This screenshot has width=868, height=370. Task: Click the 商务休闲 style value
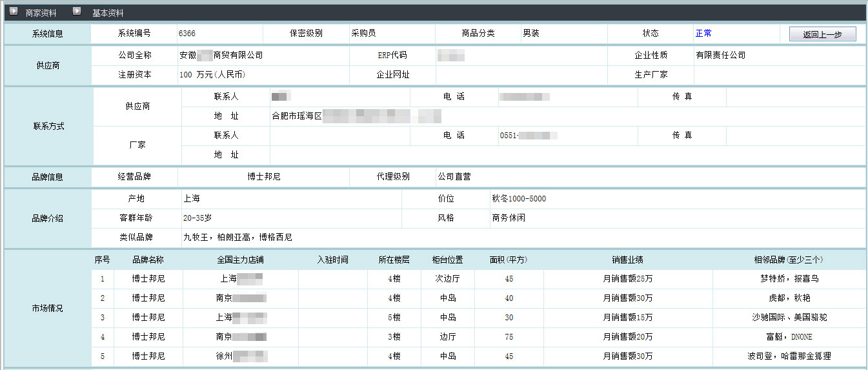pyautogui.click(x=509, y=218)
